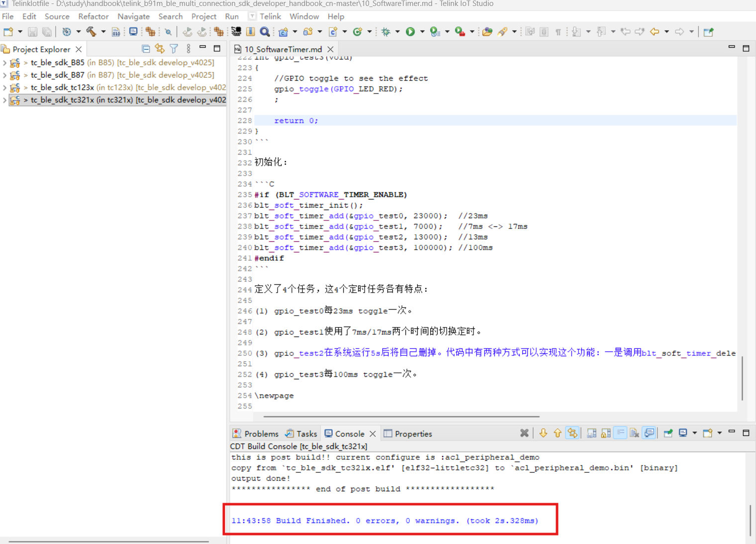This screenshot has width=756, height=544.
Task: Toggle the console double-arrow sync button
Action: (572, 434)
